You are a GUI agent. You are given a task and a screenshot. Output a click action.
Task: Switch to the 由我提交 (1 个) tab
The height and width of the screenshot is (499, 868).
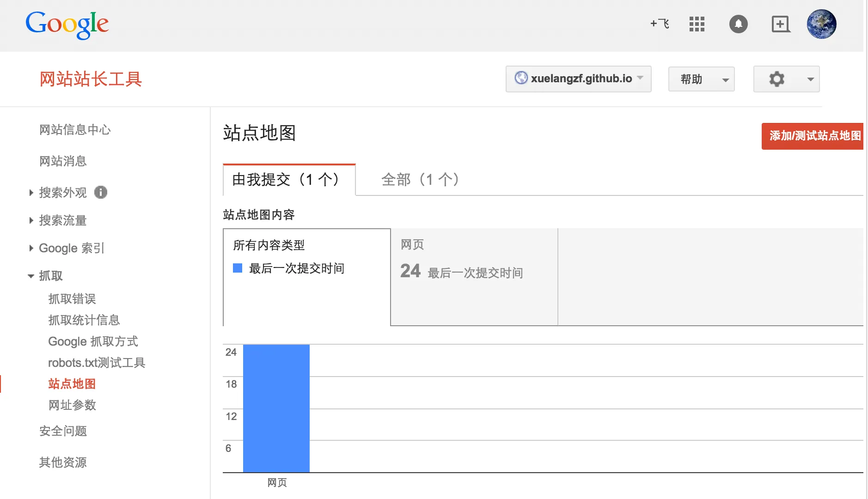tap(289, 179)
